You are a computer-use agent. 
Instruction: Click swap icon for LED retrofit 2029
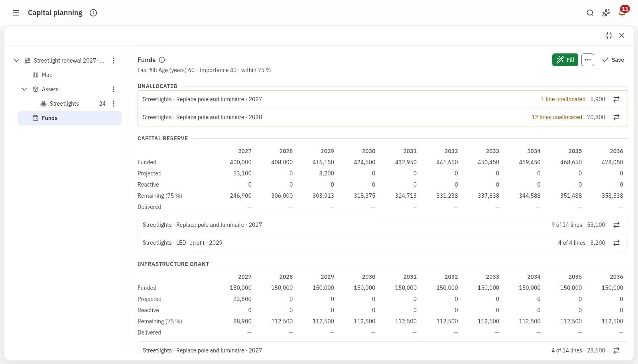point(616,243)
